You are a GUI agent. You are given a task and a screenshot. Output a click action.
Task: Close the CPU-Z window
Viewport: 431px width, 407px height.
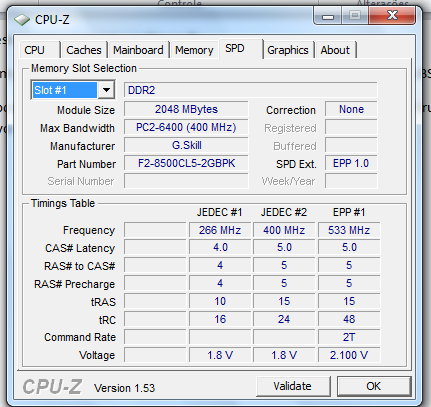392,15
